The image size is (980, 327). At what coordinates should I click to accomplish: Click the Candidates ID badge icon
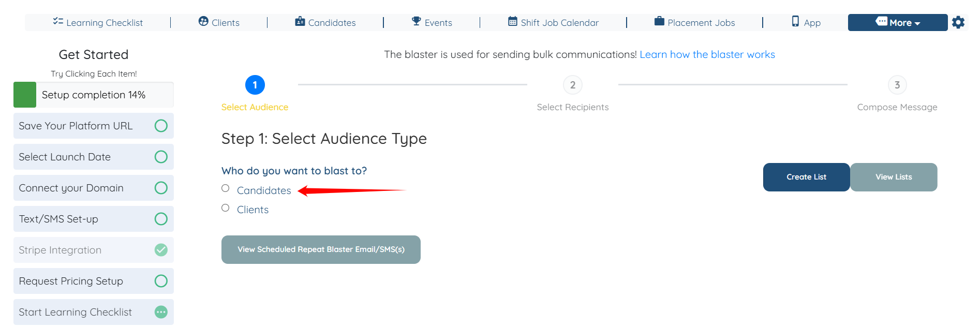[x=300, y=21]
